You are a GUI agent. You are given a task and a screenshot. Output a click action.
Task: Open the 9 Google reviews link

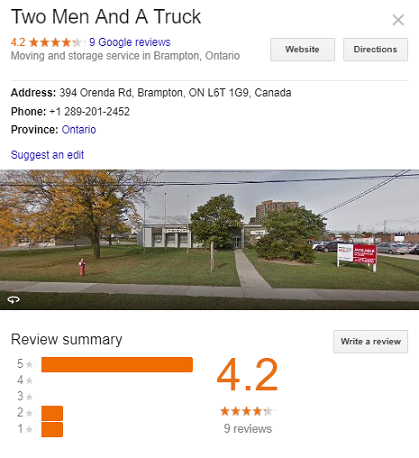coord(130,42)
